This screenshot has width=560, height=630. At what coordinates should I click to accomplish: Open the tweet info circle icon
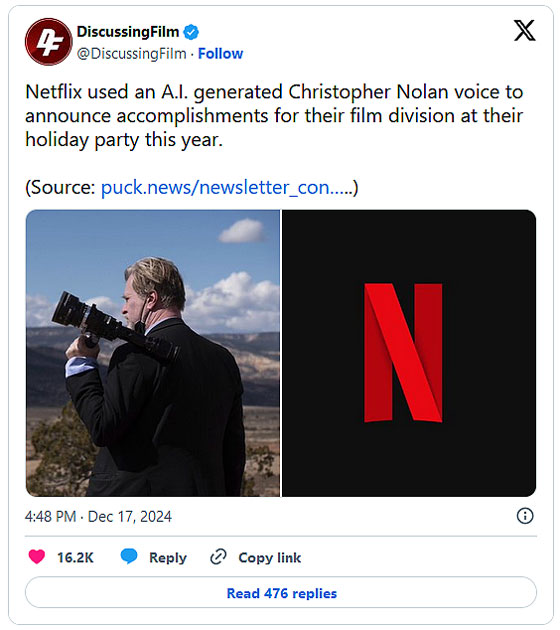[x=525, y=515]
